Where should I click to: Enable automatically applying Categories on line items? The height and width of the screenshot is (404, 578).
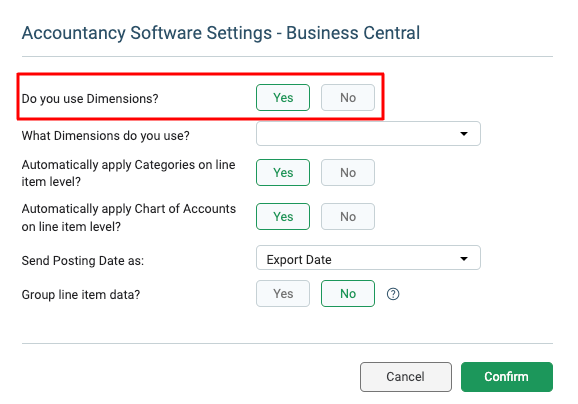283,173
